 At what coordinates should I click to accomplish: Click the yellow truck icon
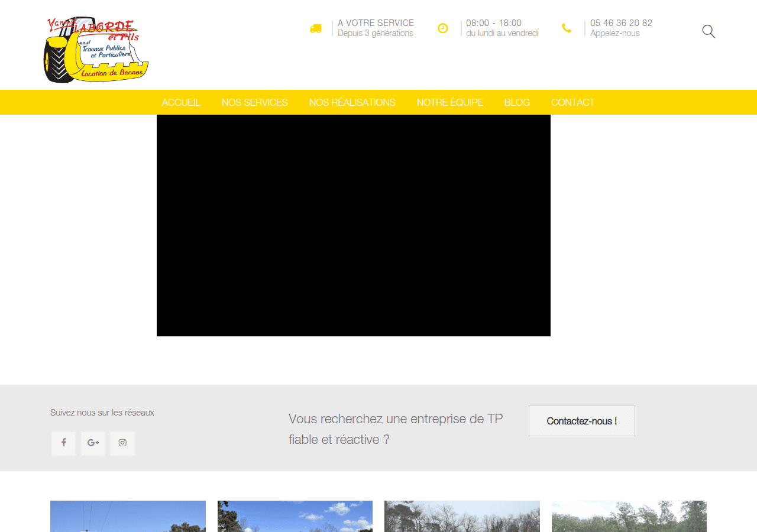[316, 28]
